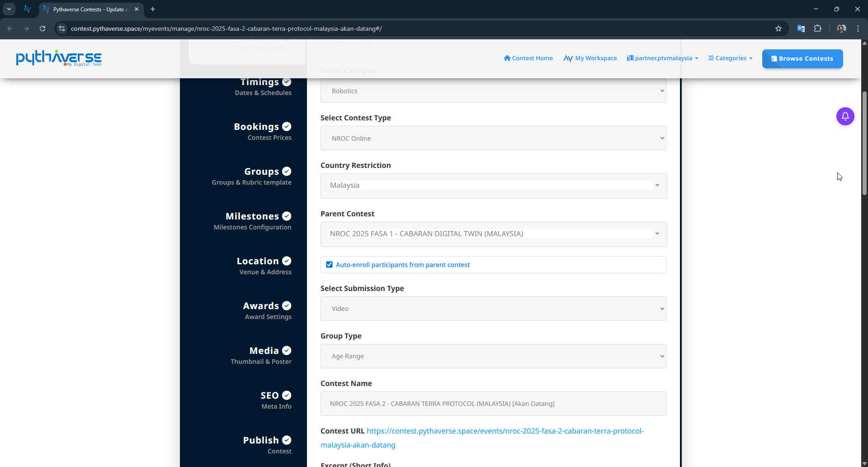The image size is (868, 467).
Task: Click the browser address bar URL
Action: coord(226,29)
